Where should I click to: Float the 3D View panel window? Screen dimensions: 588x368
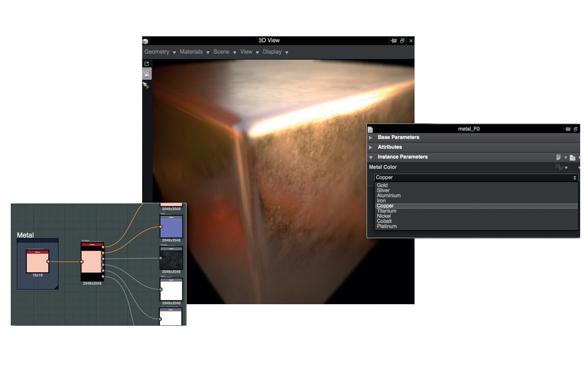click(402, 41)
